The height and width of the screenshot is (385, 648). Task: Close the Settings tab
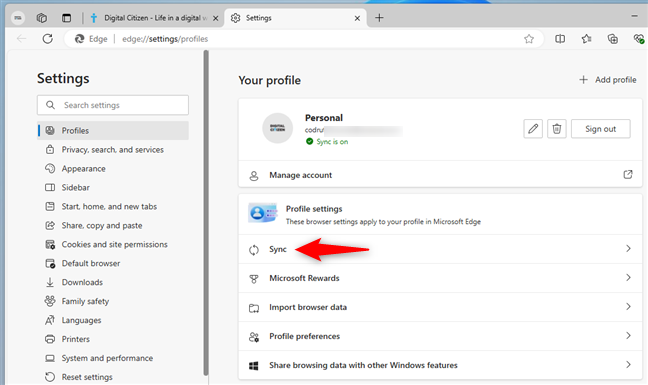point(357,18)
